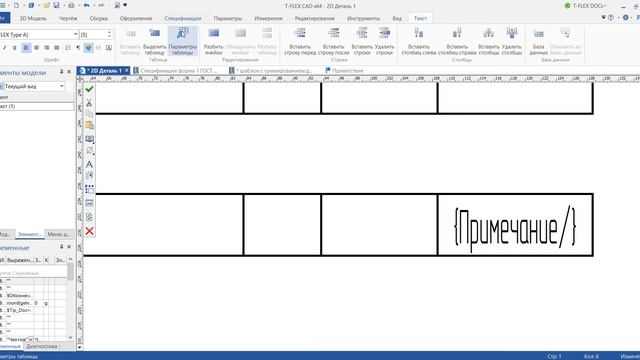Viewport: 640px width, 360px height.
Task: Open the ribbon options triangle near help
Action: (603, 18)
